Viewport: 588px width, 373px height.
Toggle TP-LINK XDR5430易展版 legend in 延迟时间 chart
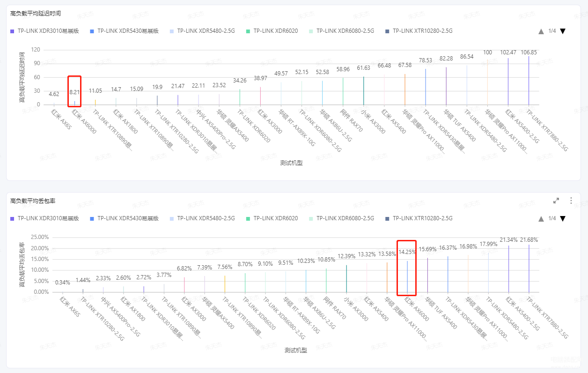coord(125,31)
